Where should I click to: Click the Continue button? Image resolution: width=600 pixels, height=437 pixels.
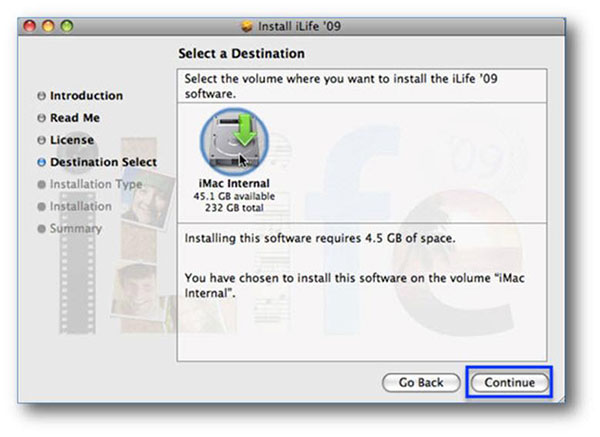point(509,382)
